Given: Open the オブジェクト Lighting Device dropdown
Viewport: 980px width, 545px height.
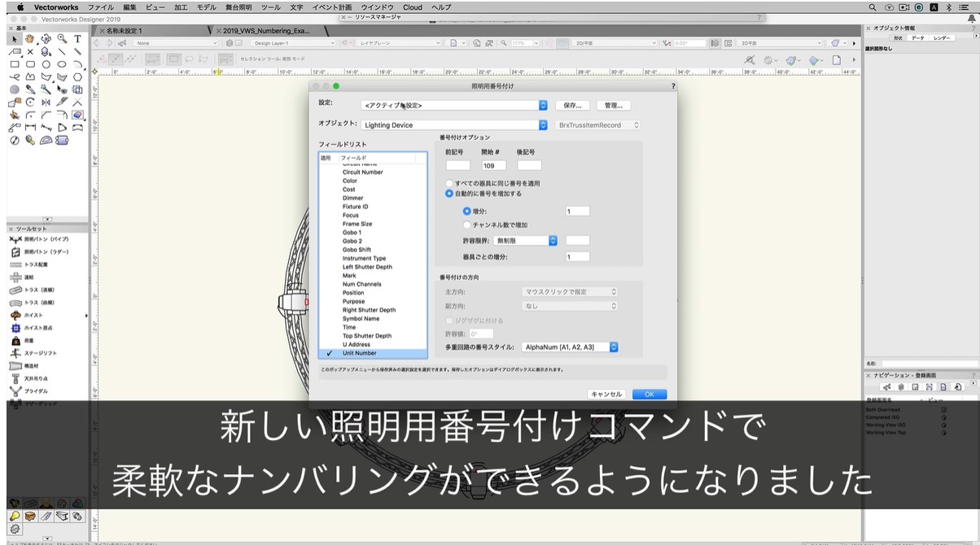Looking at the screenshot, I should coord(454,125).
